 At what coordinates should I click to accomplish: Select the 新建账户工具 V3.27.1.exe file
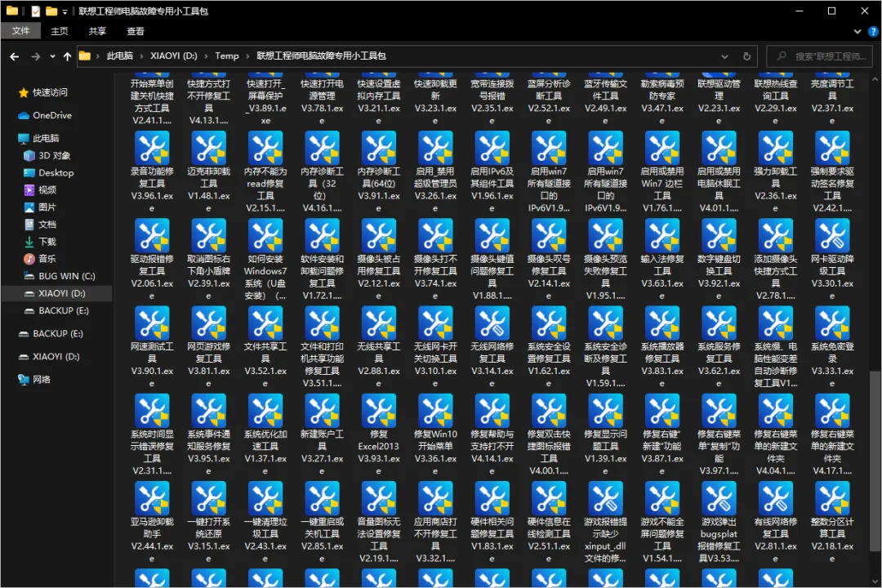coord(323,435)
